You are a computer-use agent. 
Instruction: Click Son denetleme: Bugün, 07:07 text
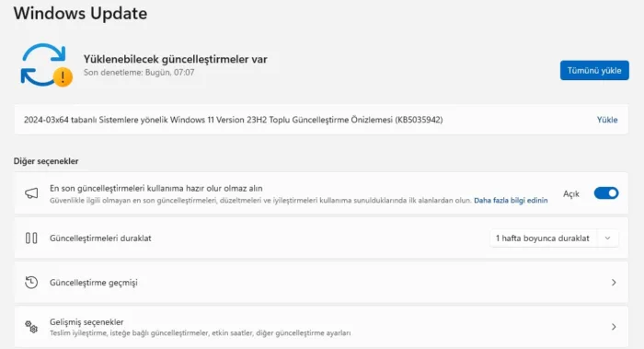pos(139,73)
